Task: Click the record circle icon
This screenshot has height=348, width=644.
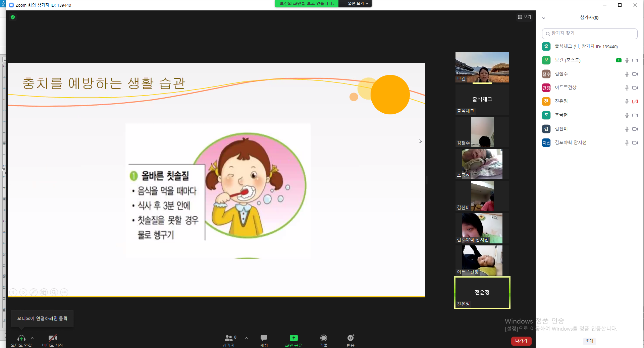Action: (x=323, y=338)
